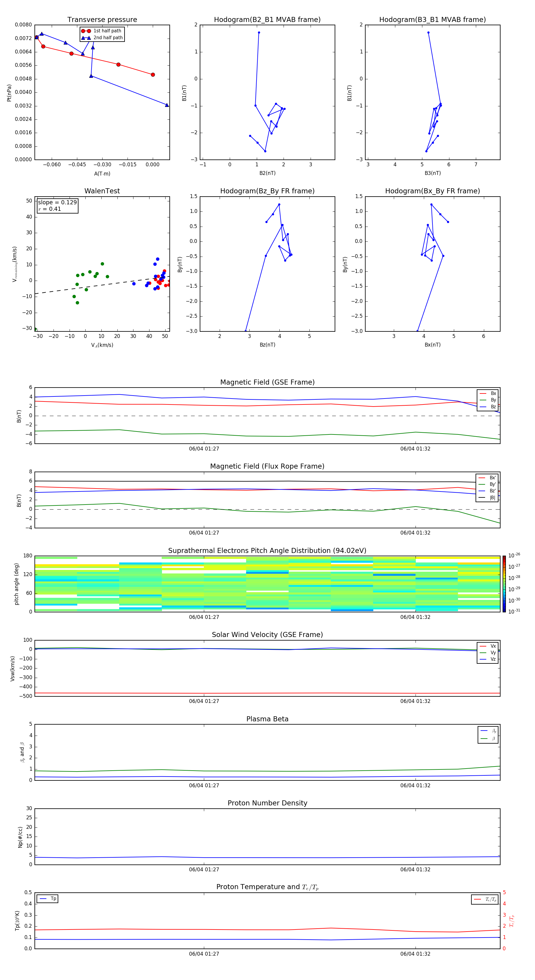Click '06/04 01:32' under the Plasma Beta panel
This screenshot has width=535, height=980.
coord(416,785)
